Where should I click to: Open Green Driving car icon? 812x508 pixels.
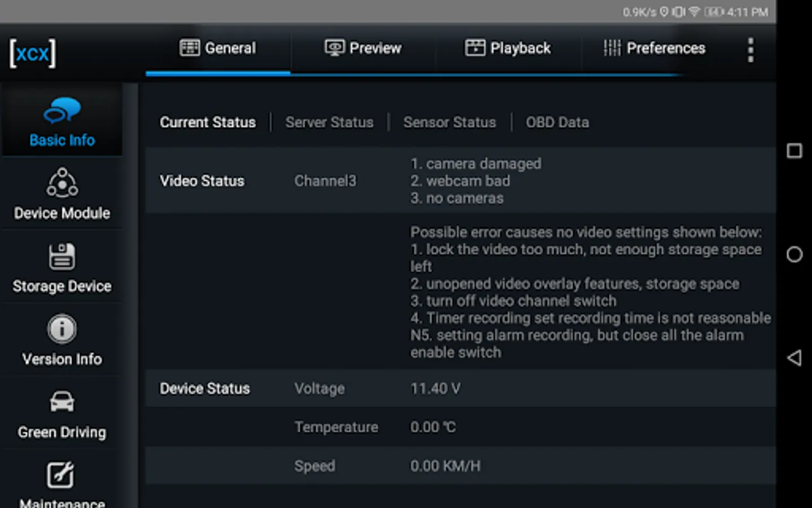61,402
